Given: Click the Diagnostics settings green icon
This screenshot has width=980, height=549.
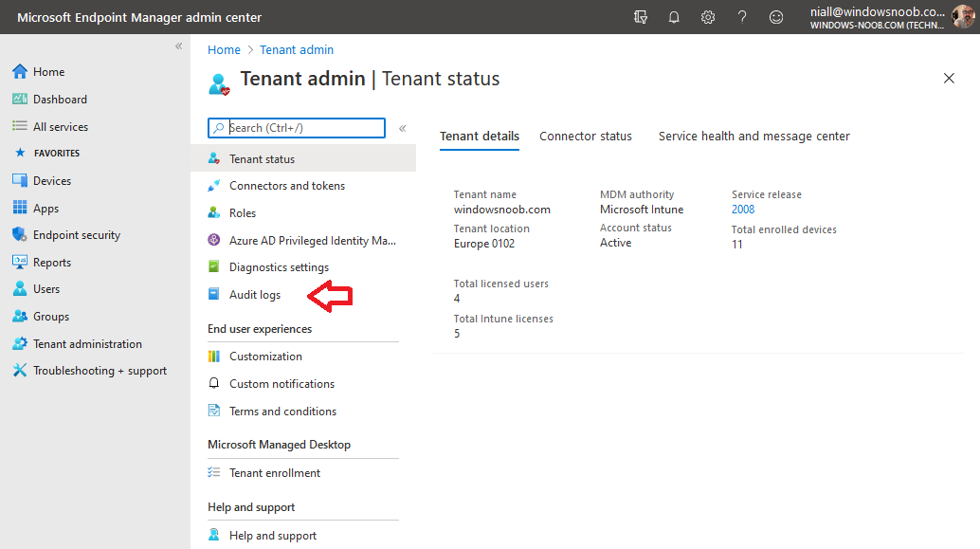Looking at the screenshot, I should 214,266.
